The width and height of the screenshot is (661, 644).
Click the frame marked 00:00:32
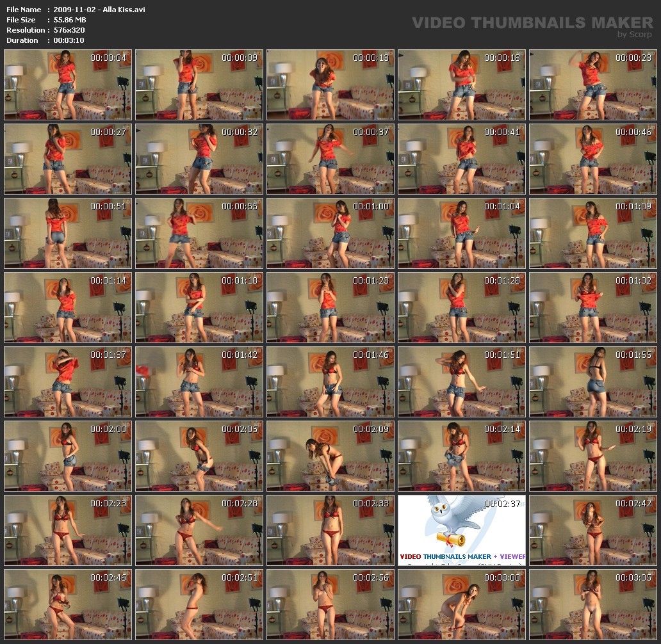tap(199, 159)
